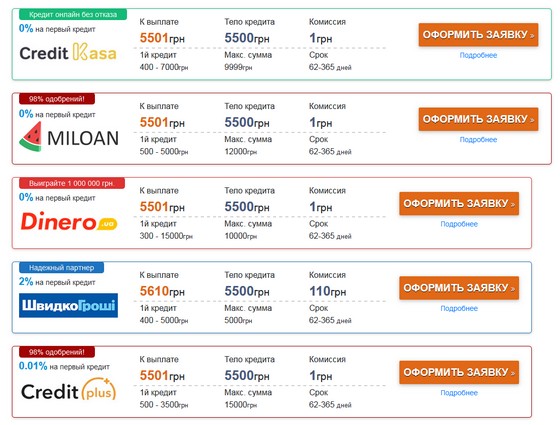This screenshot has height=425, width=560.
Task: Click '98% одобрений!' badge on MILOAN card
Action: pyautogui.click(x=56, y=99)
